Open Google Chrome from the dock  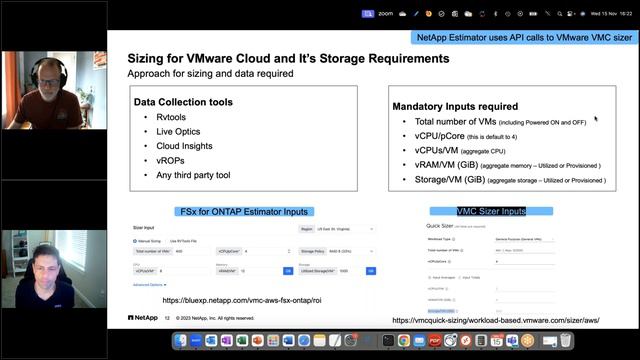(x=404, y=341)
